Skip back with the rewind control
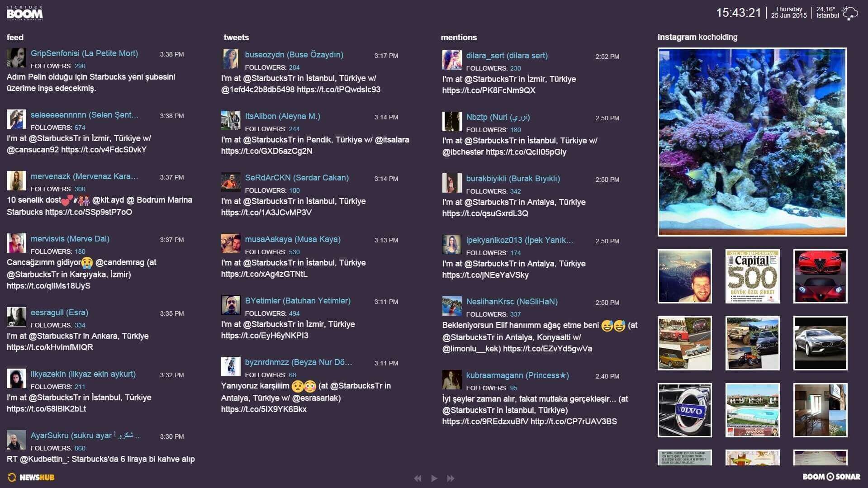 click(417, 478)
